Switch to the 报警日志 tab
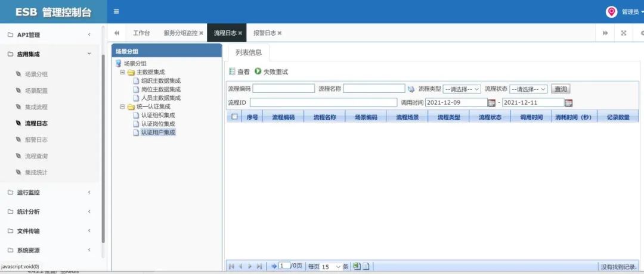 tap(265, 33)
